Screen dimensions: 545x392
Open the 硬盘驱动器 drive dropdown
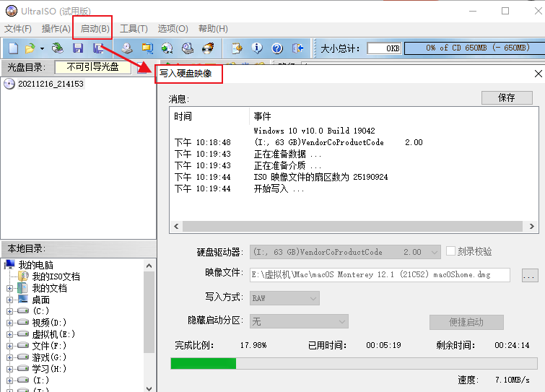click(345, 252)
